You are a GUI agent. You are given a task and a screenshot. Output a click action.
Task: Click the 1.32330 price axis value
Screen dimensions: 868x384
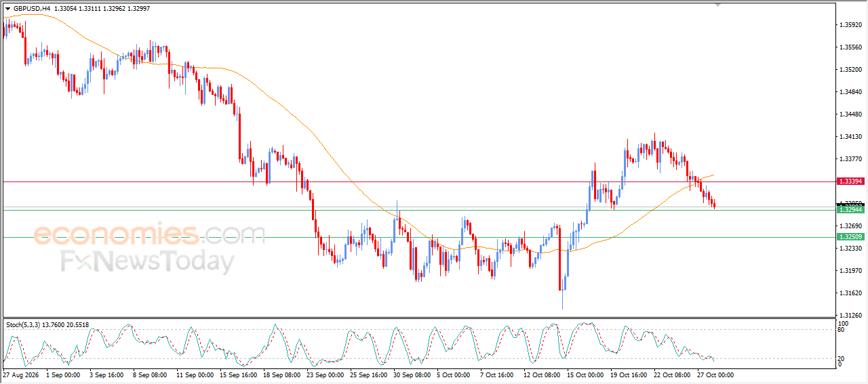pos(850,249)
